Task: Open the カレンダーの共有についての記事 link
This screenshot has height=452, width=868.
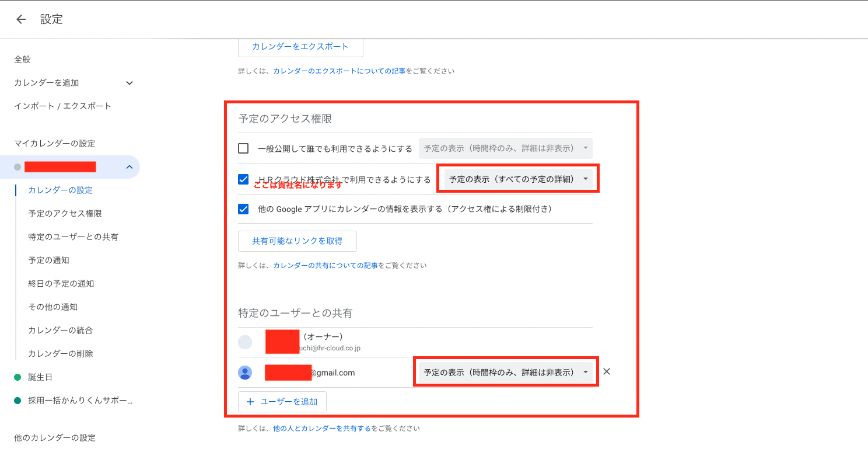Action: (327, 265)
